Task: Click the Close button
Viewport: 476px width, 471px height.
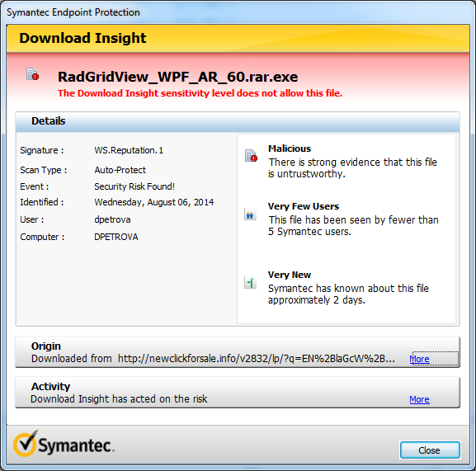Action: click(x=430, y=450)
